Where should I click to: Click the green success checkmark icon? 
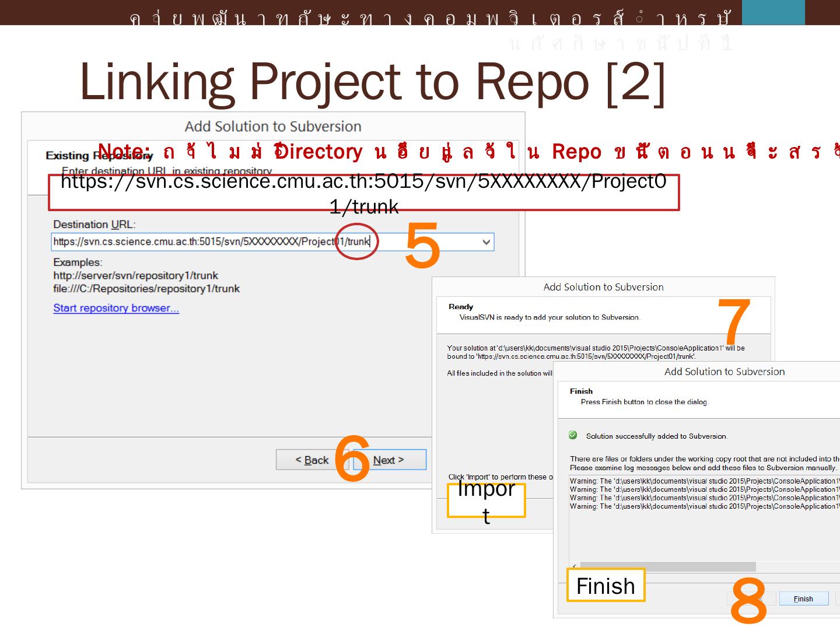point(573,435)
